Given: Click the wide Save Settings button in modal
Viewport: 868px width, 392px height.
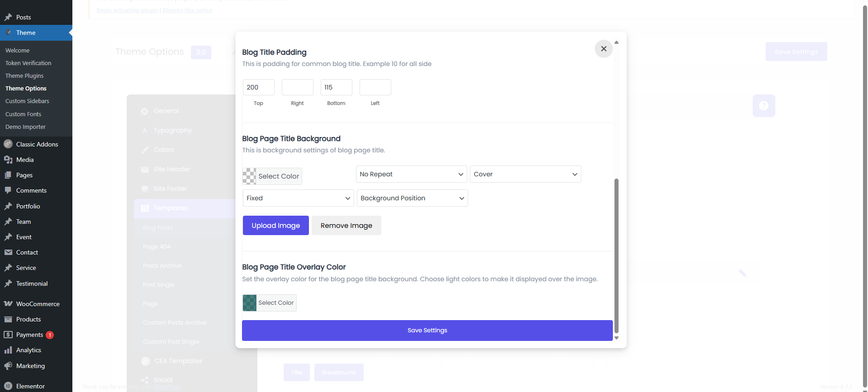Looking at the screenshot, I should (x=427, y=331).
